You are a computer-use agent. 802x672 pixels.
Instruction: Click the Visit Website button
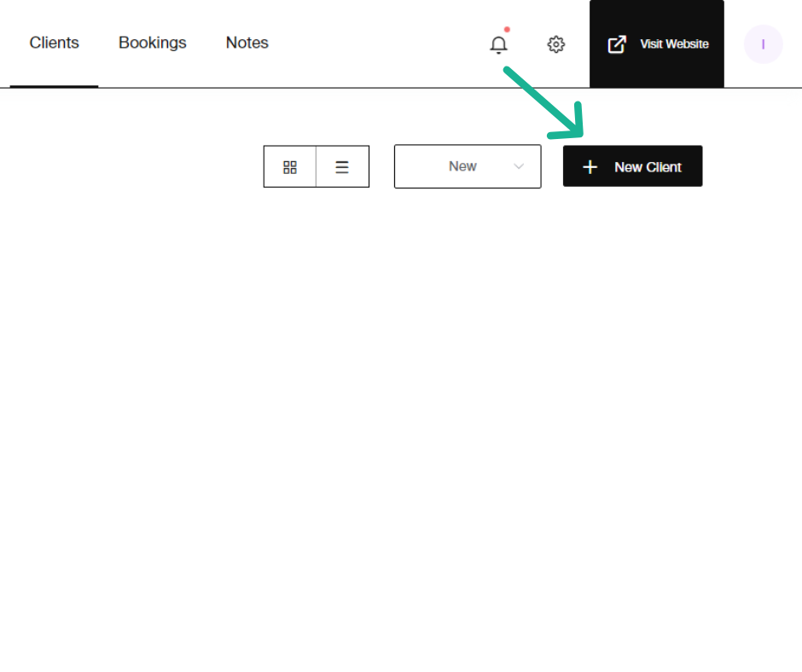pos(657,44)
